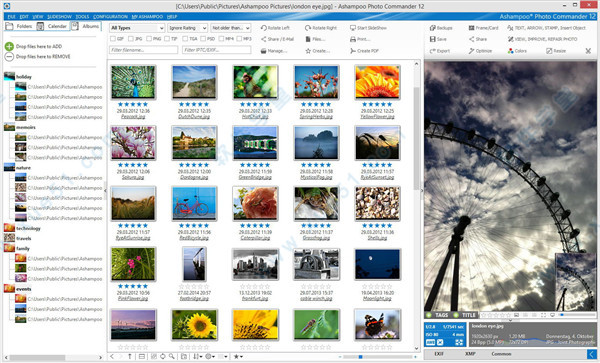
Task: Tick the PNG filter checkbox
Action: [149, 39]
